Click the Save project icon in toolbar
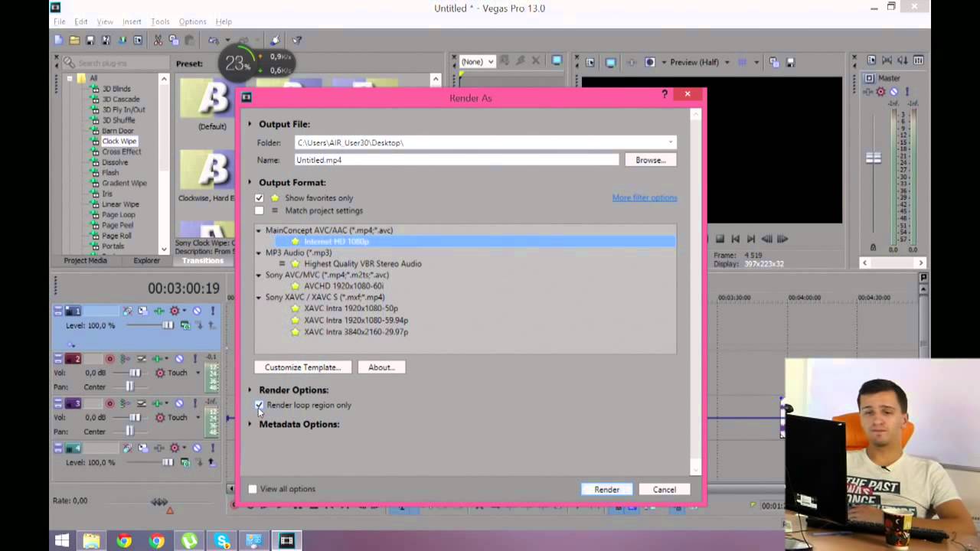The height and width of the screenshot is (551, 980). [90, 40]
